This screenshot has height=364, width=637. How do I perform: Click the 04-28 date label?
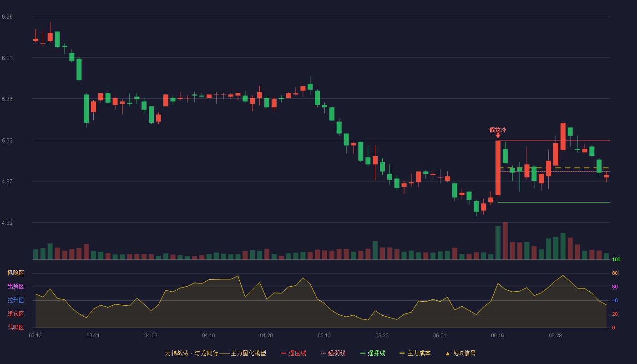(266, 335)
